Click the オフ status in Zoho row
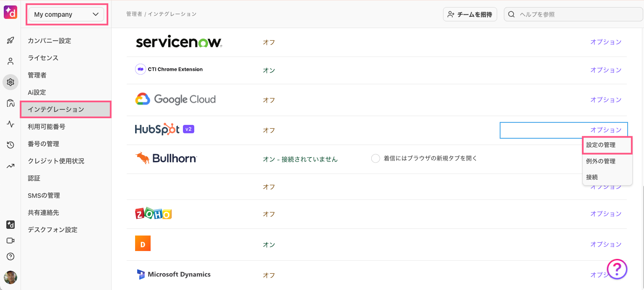Image resolution: width=644 pixels, height=290 pixels. (x=269, y=214)
